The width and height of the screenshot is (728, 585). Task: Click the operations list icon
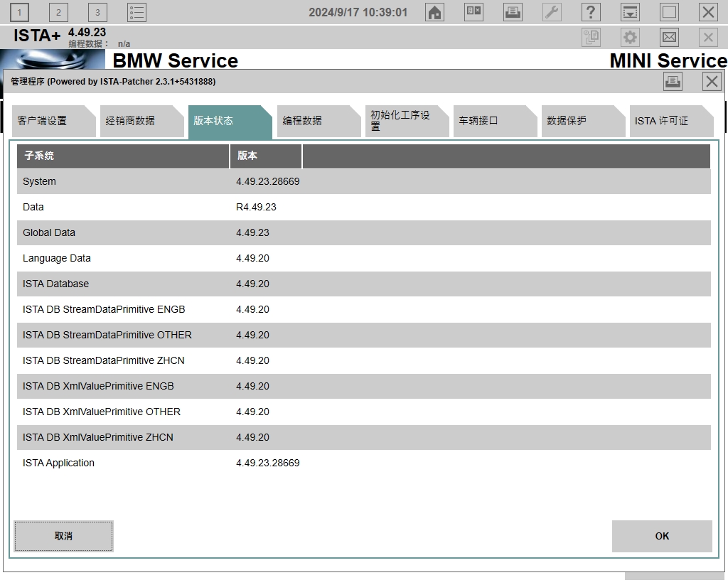click(136, 13)
